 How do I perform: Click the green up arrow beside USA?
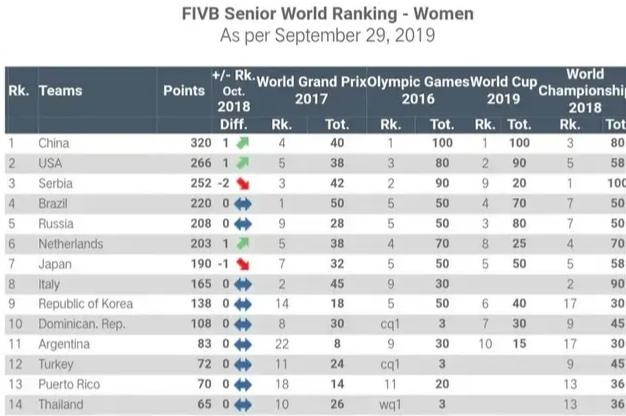[x=243, y=163]
